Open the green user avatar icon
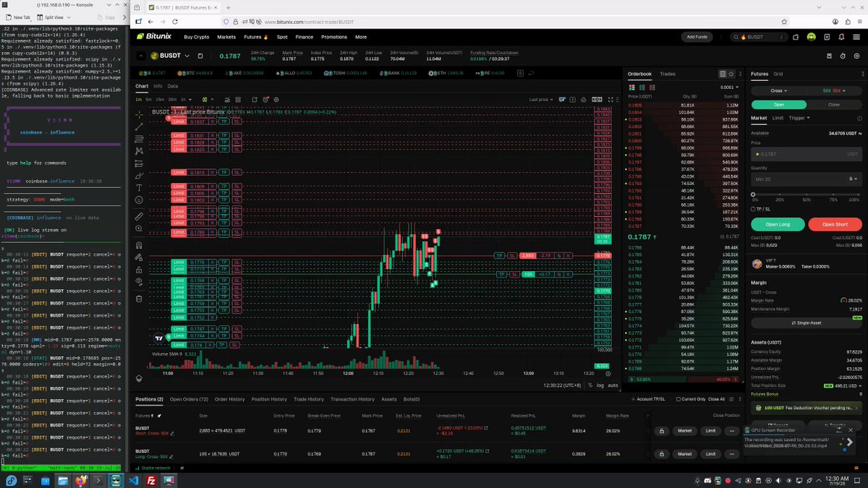Image resolution: width=868 pixels, height=488 pixels. click(x=811, y=37)
